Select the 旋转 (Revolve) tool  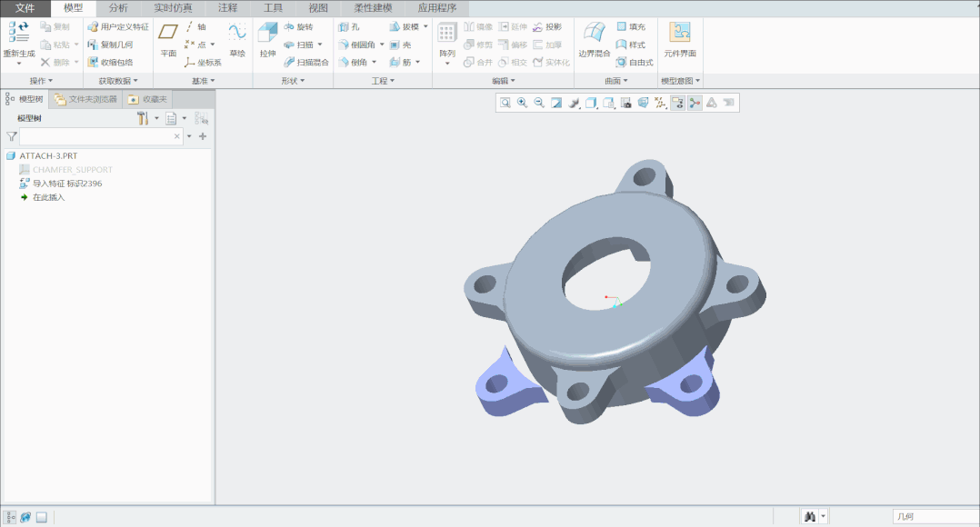click(299, 27)
